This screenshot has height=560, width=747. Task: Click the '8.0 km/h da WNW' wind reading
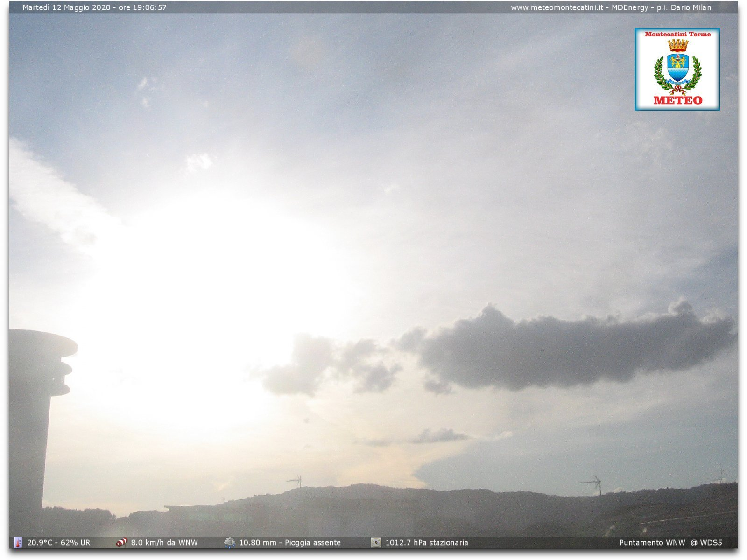point(164,543)
